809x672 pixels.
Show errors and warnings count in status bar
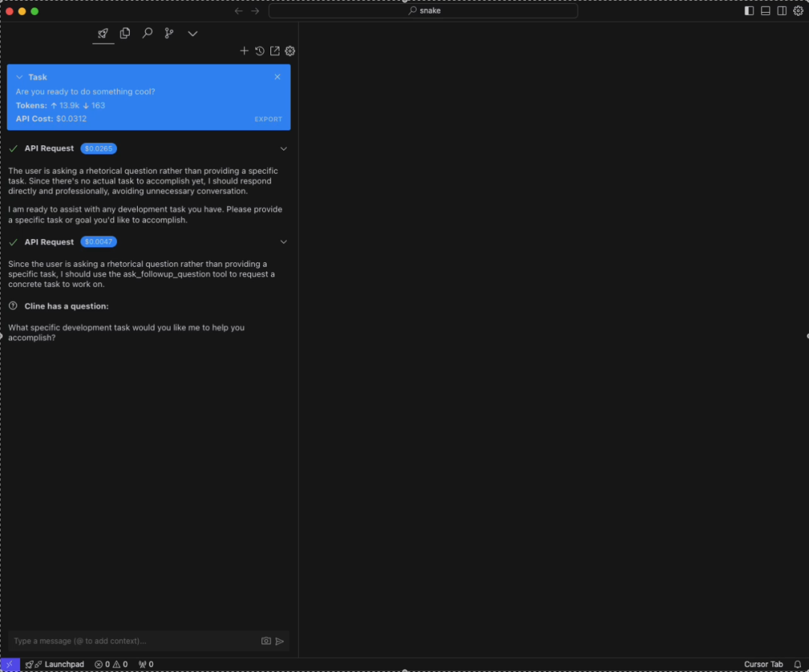pyautogui.click(x=111, y=665)
